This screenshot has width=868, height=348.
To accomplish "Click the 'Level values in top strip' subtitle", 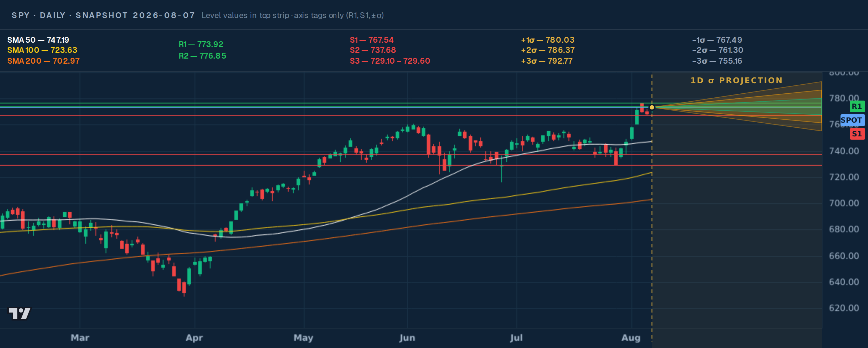I will pos(292,15).
